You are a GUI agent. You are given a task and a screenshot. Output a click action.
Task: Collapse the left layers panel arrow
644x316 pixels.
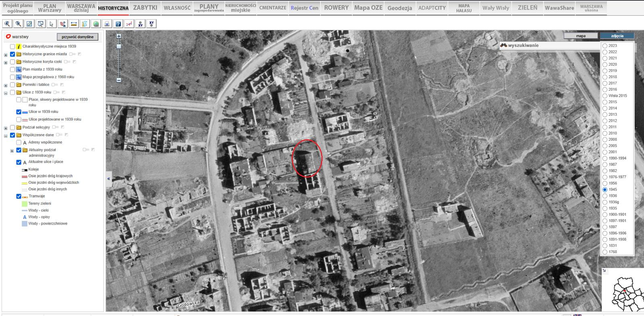pyautogui.click(x=109, y=179)
